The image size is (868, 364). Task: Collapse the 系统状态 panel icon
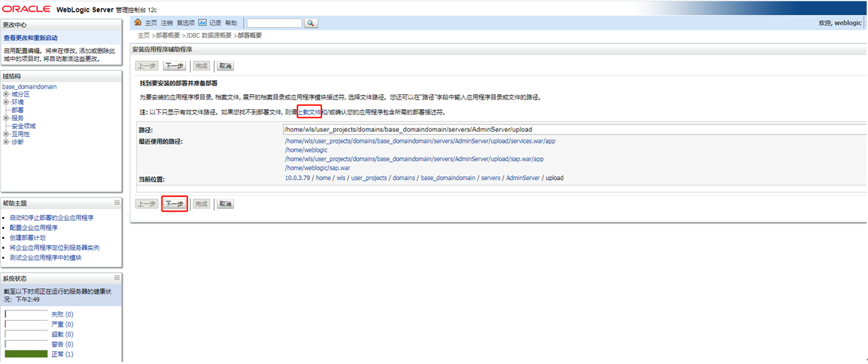click(x=117, y=277)
